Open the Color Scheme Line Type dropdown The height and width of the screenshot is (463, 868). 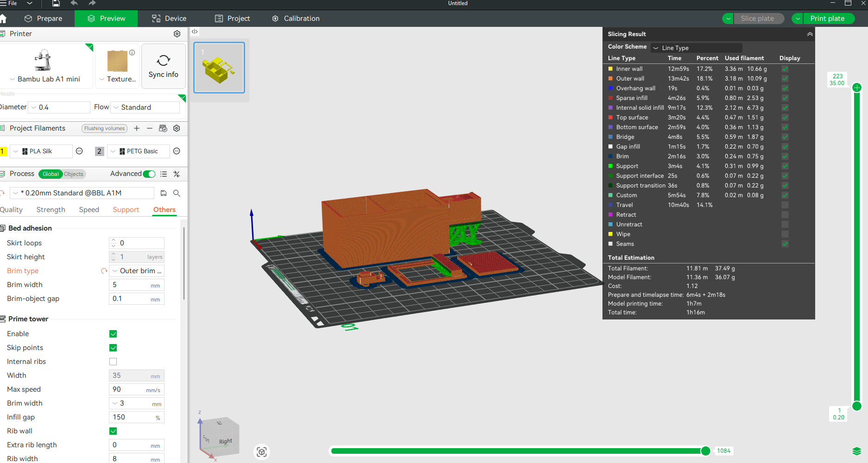pos(696,48)
